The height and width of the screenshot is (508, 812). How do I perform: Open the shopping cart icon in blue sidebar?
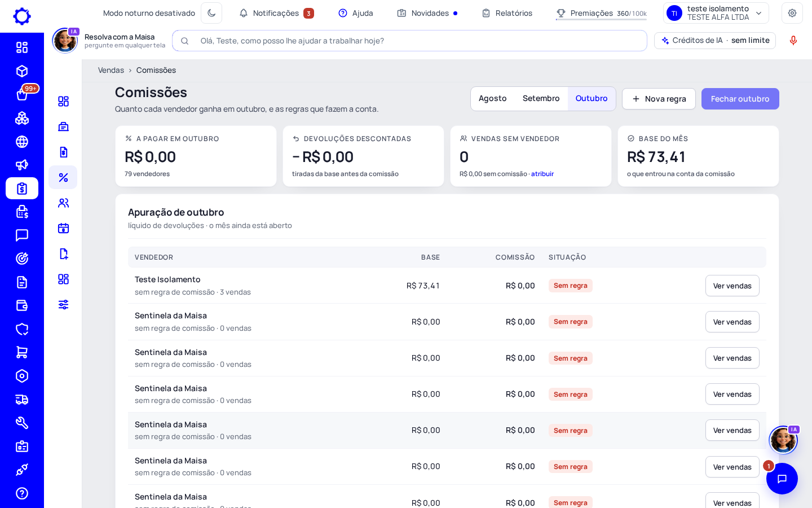(22, 352)
